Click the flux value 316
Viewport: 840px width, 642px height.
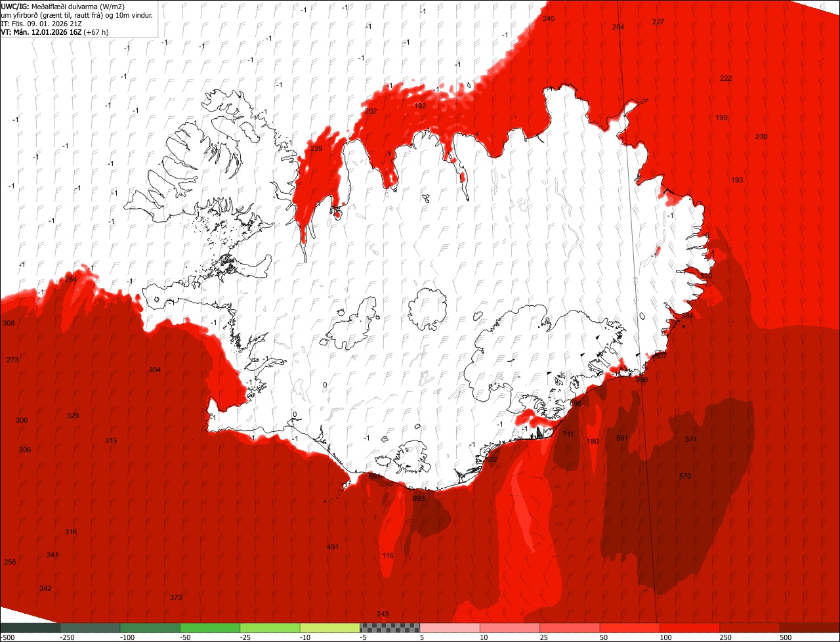tap(71, 532)
